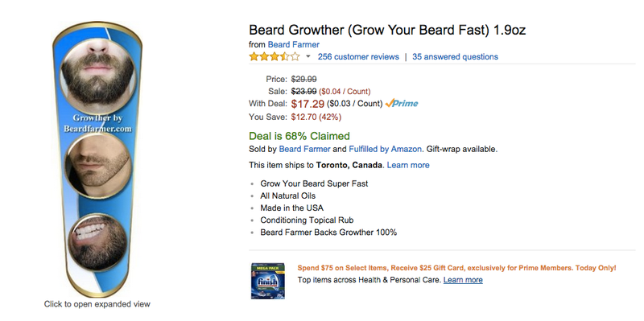Click the $17.29 deal price
644x321 pixels.
[x=308, y=104]
